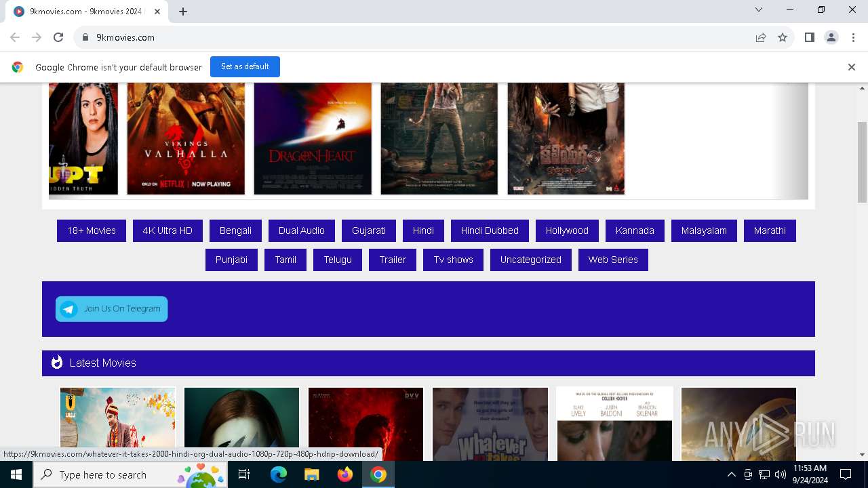The width and height of the screenshot is (868, 488).
Task: Bookmark this page with the star icon
Action: pos(783,37)
